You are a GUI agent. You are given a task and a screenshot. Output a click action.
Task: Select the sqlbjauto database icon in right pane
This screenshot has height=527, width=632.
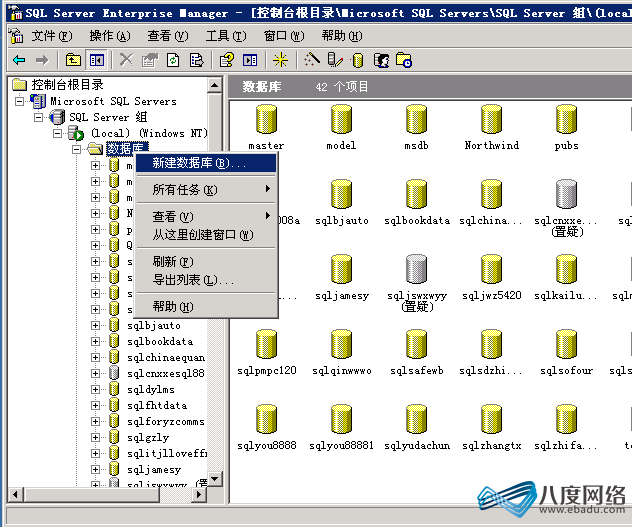pyautogui.click(x=341, y=194)
